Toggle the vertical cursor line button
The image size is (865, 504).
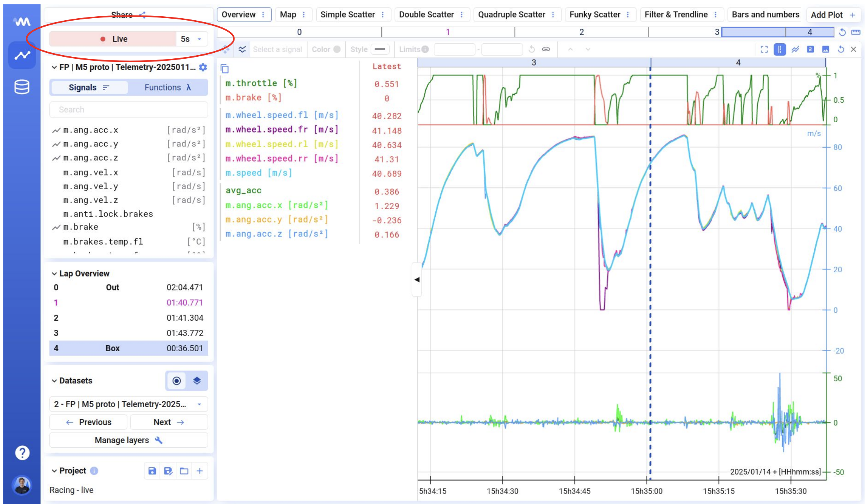(x=779, y=50)
